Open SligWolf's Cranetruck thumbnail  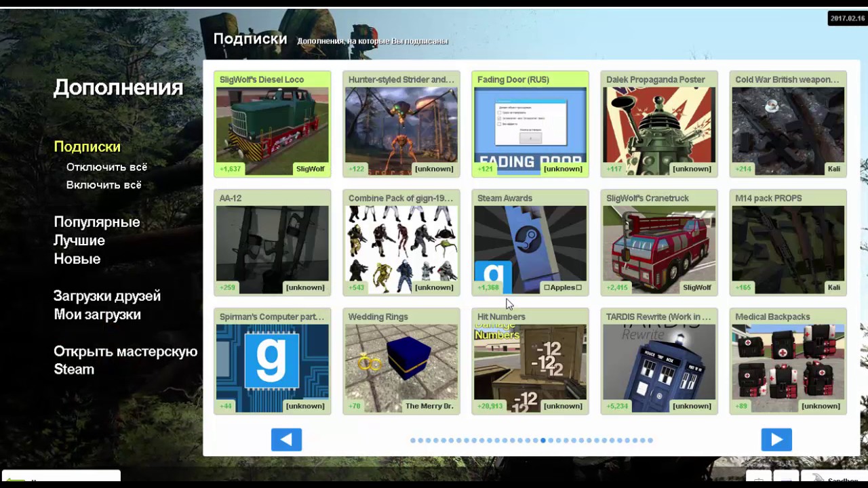tap(659, 250)
